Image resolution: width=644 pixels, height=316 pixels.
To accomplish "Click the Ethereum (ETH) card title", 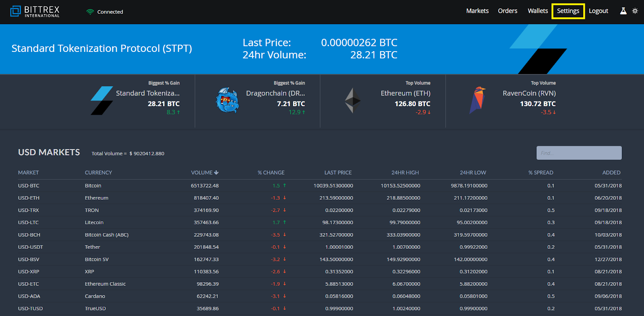I will 405,93.
